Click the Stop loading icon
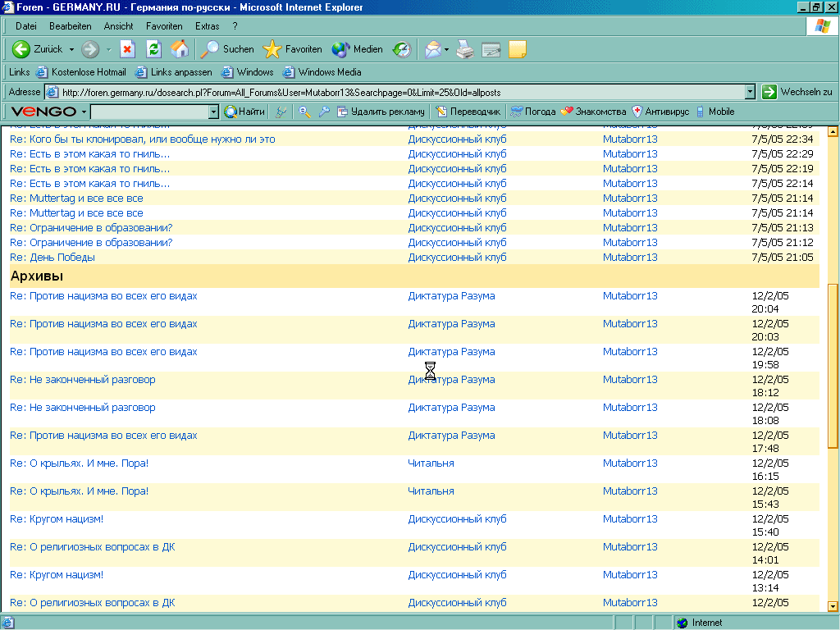 coord(128,49)
